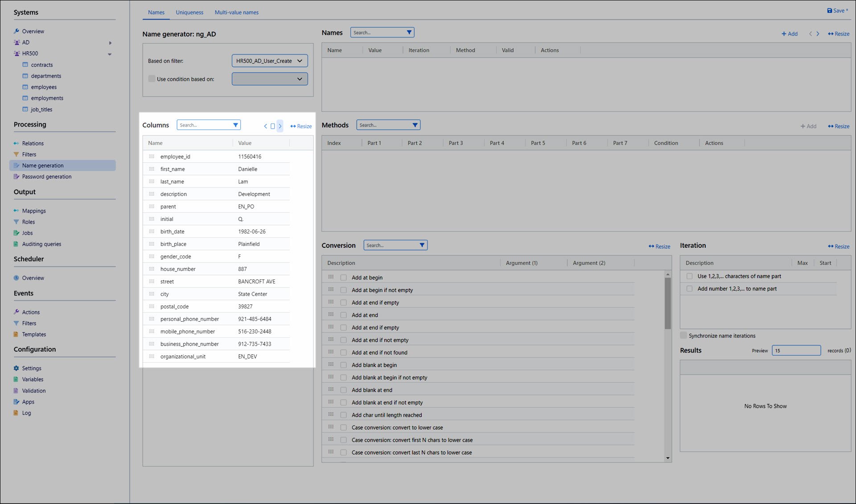
Task: Check the 'Add at begin' conversion checkbox
Action: click(x=343, y=278)
